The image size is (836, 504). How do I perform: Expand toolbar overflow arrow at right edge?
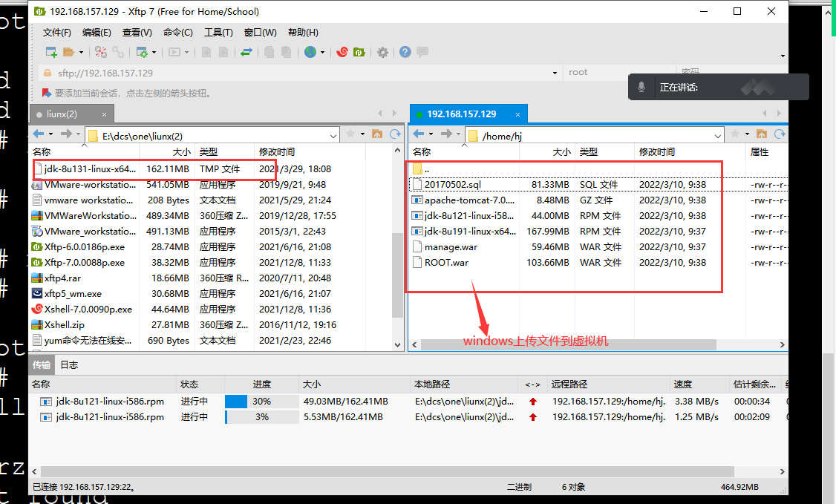coord(783,56)
